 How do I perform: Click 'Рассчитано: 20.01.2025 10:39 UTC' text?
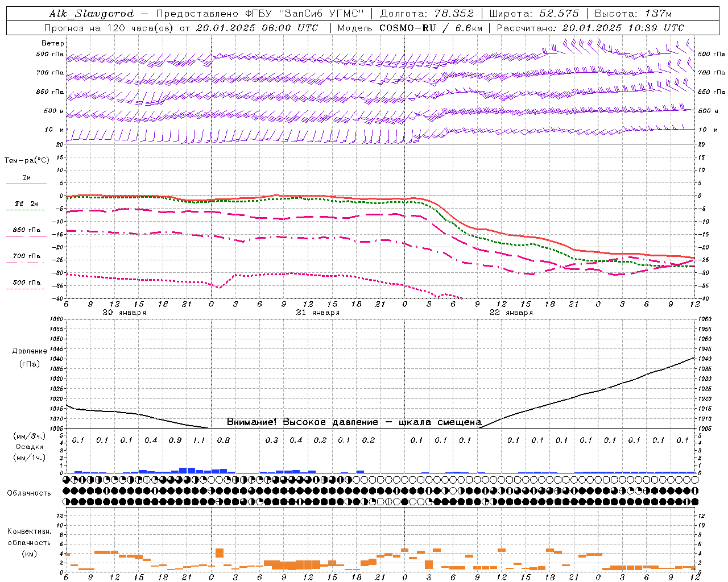pyautogui.click(x=590, y=28)
